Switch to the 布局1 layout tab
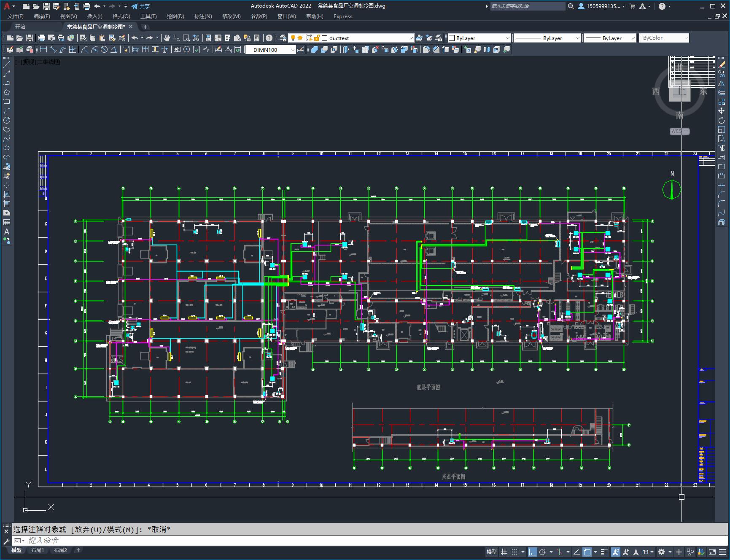 click(38, 550)
